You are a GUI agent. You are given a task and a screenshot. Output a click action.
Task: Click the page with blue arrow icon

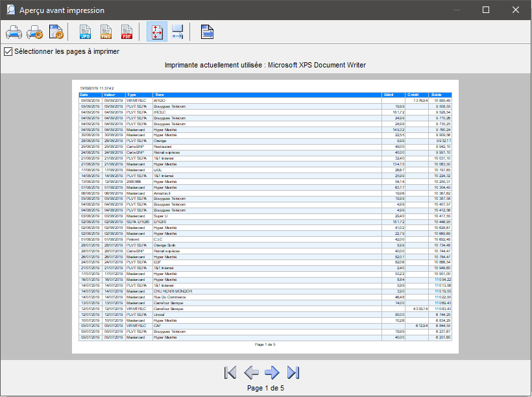(x=207, y=32)
